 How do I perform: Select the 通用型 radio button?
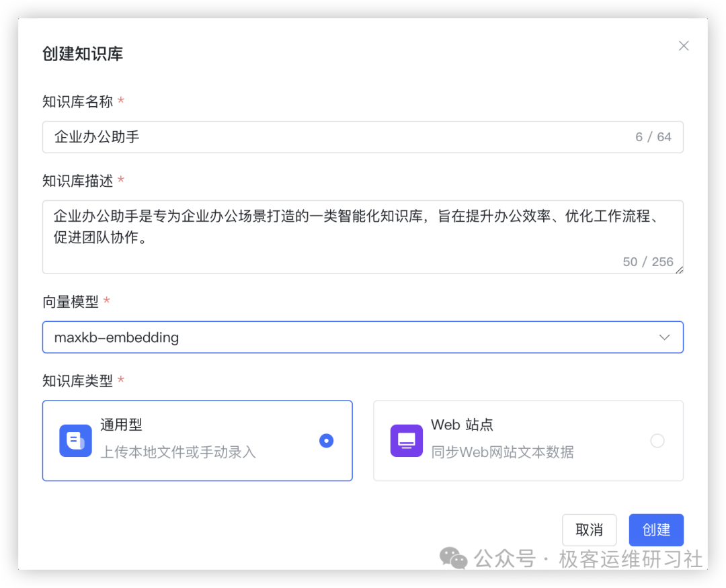(x=327, y=441)
